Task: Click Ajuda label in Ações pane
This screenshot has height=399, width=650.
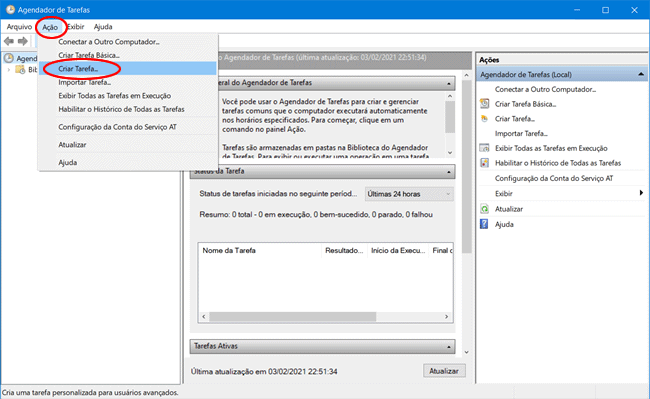Action: [x=504, y=225]
